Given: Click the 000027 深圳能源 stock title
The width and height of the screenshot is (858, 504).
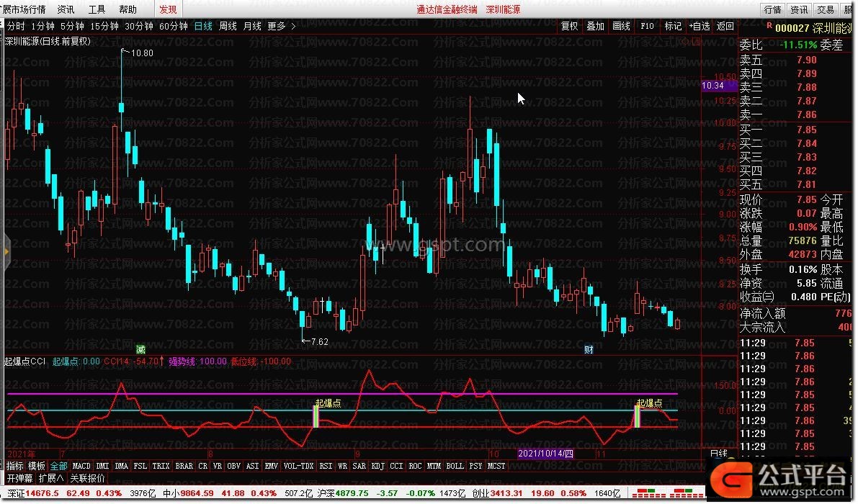Looking at the screenshot, I should [x=813, y=28].
